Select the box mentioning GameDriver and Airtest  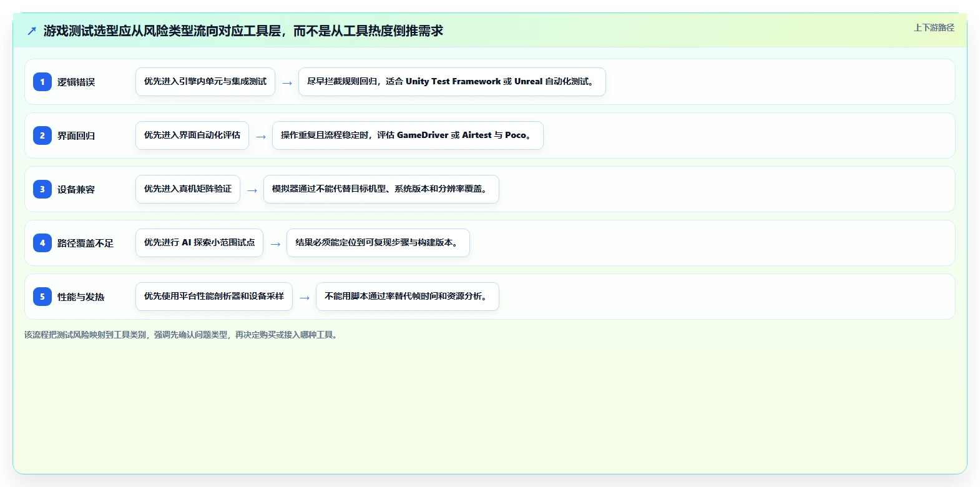(408, 135)
